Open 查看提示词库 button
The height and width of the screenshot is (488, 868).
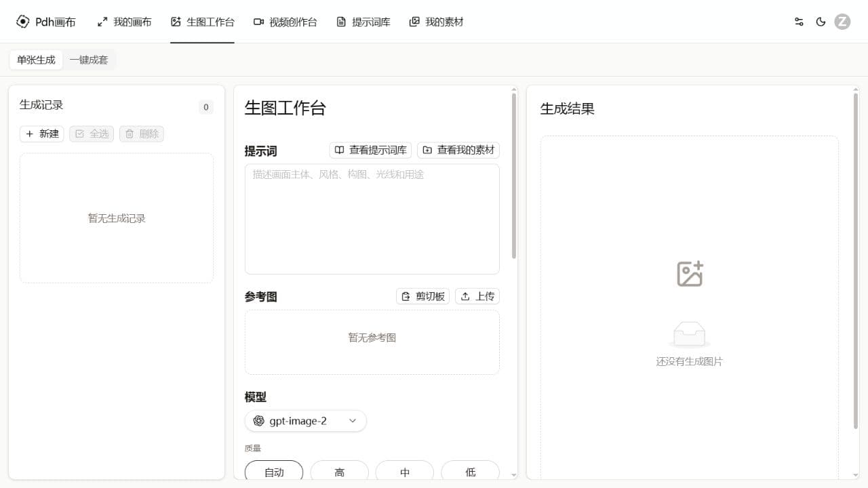click(x=370, y=150)
